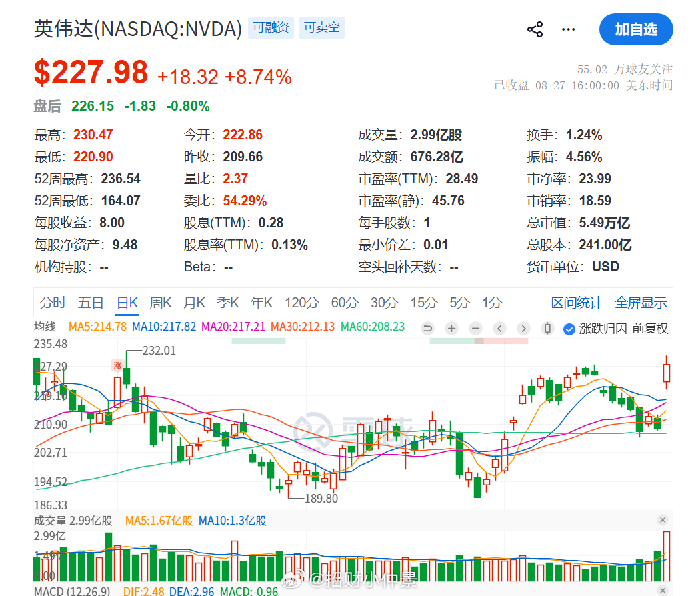Screen dimensions: 700x596
Task: Click the MA5:214.78 indicator label
Action: tap(97, 327)
